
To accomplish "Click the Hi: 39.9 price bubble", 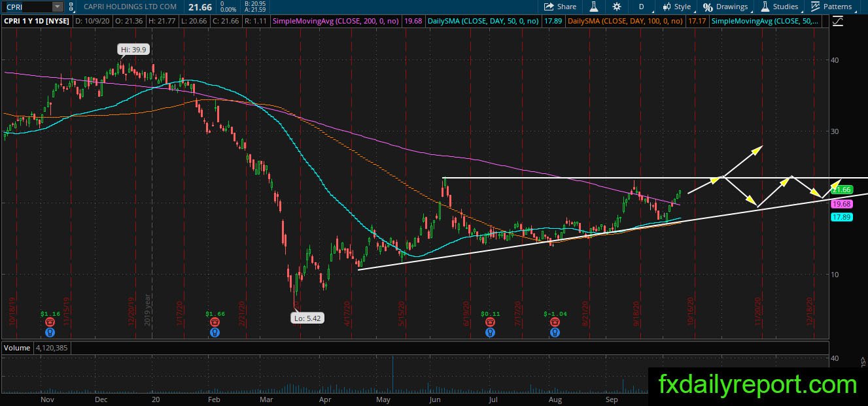I will pyautogui.click(x=132, y=49).
